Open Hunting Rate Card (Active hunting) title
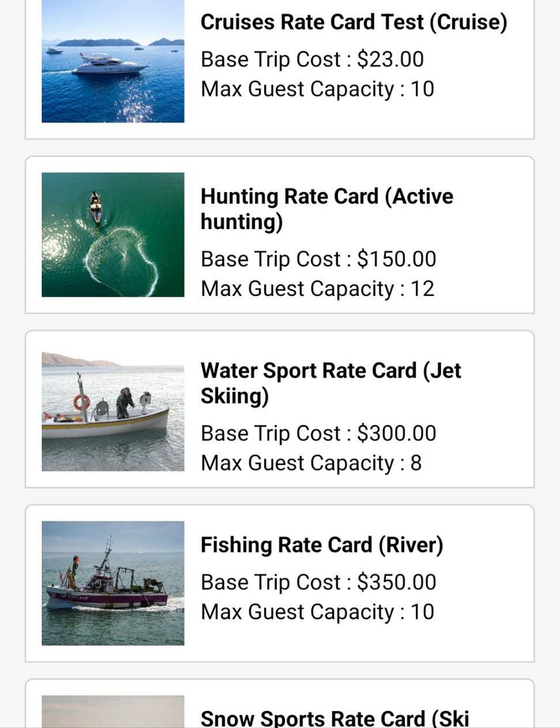560x728 pixels. pos(327,209)
